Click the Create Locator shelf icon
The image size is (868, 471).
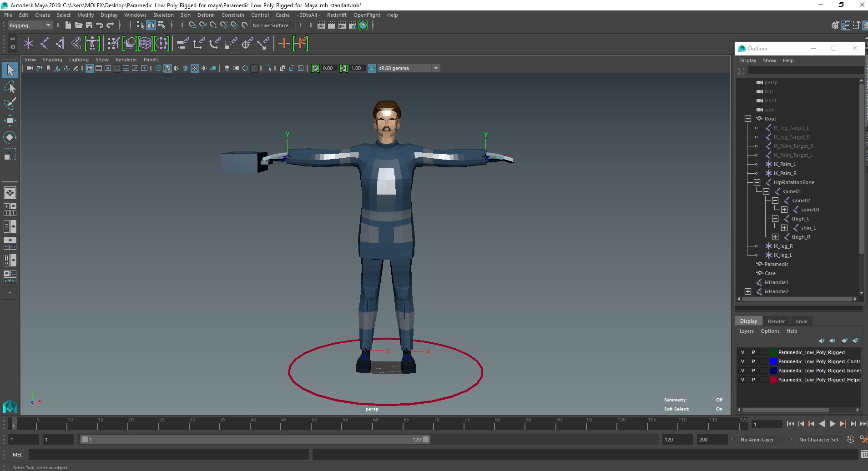29,44
